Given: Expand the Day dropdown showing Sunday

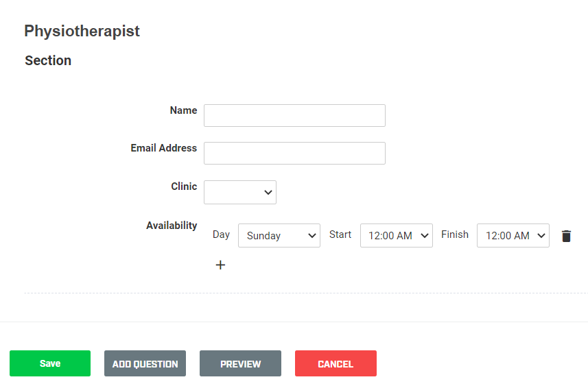Looking at the screenshot, I should point(279,235).
